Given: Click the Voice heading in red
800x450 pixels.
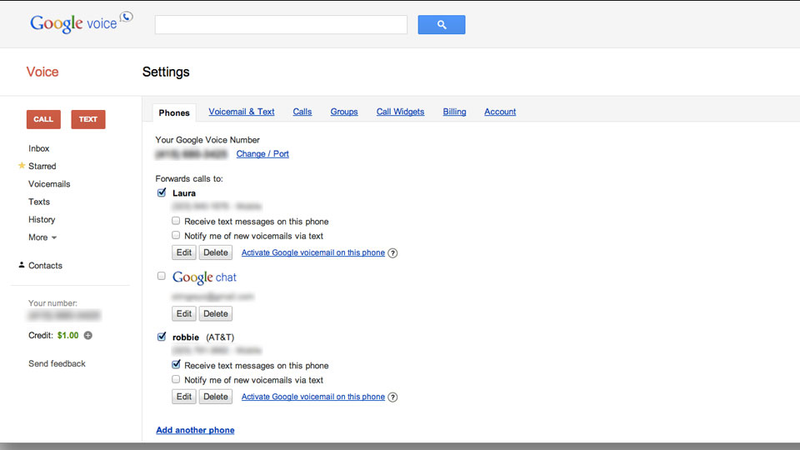Looking at the screenshot, I should click(x=42, y=72).
